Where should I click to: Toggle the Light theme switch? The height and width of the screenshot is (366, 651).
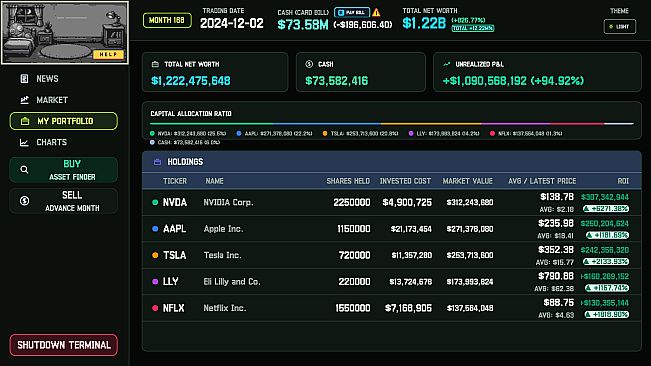pyautogui.click(x=619, y=27)
